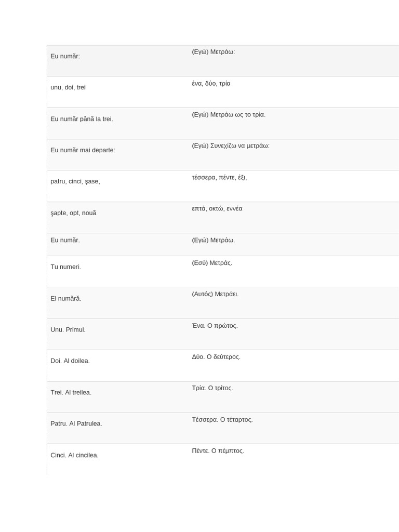Click 'τέσσερα, πέντε, έξι,' translation
399x532 pixels.
[219, 178]
